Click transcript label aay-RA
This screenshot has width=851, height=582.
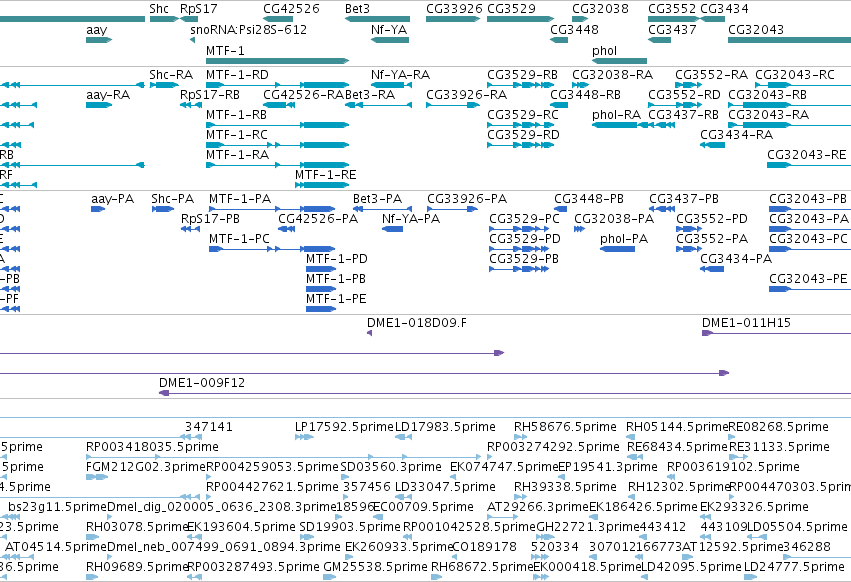point(108,95)
